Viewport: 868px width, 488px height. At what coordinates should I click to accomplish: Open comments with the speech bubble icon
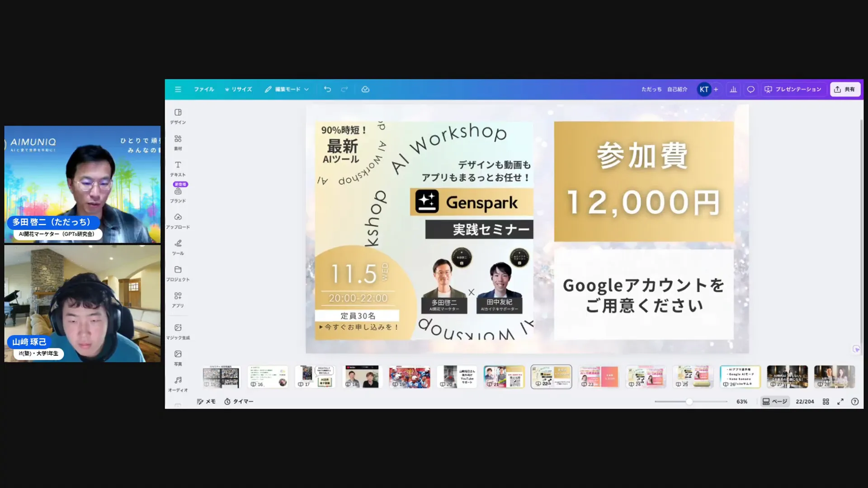pos(750,89)
